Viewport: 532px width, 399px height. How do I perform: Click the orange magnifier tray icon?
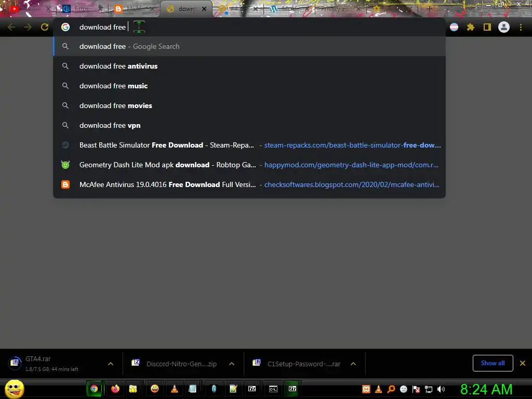(x=391, y=389)
